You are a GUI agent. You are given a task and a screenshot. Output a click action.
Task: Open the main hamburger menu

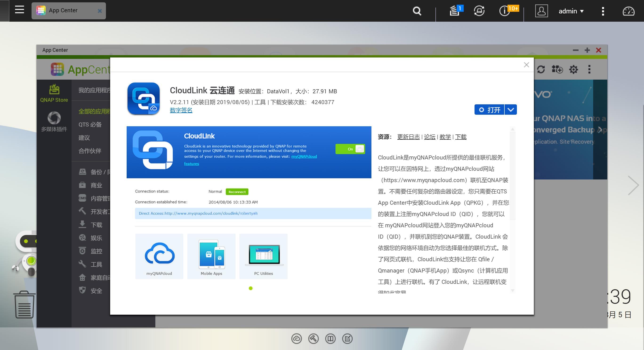[x=19, y=10]
